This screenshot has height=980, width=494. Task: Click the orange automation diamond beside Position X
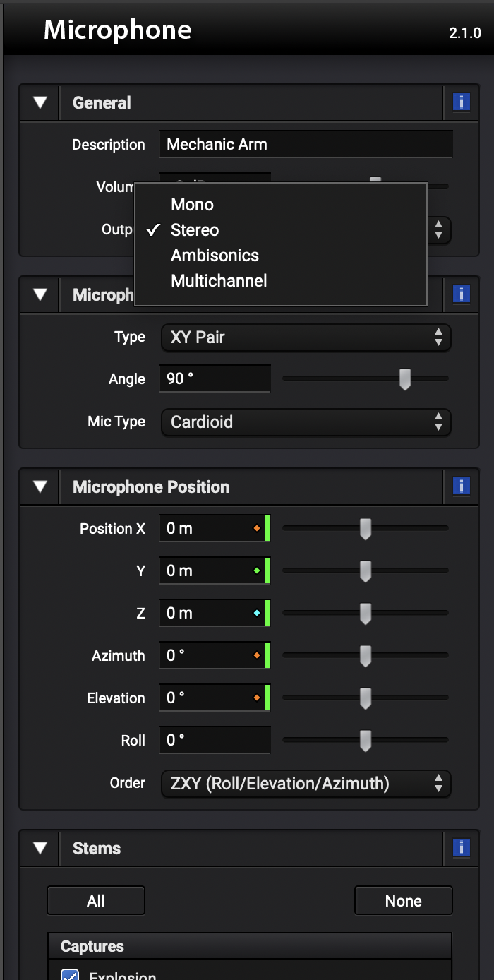258,527
